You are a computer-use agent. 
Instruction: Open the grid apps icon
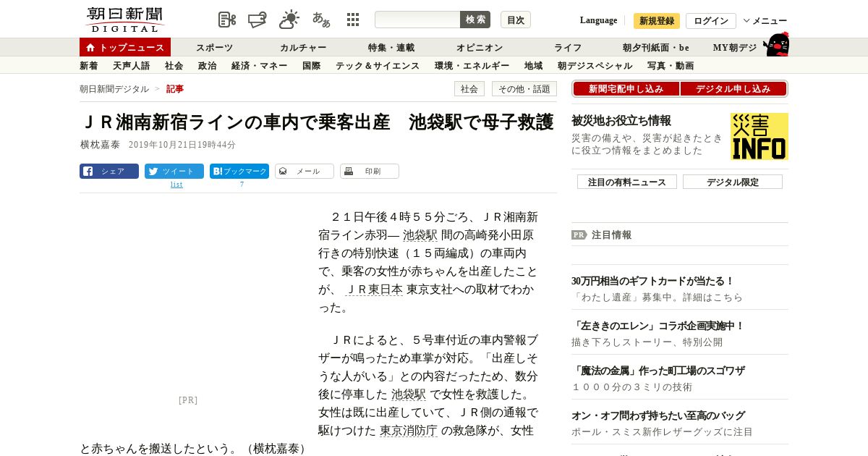tap(353, 20)
